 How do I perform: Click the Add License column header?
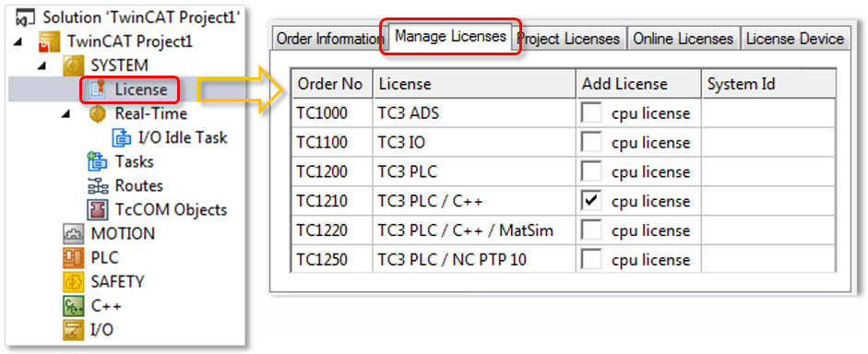pyautogui.click(x=639, y=84)
